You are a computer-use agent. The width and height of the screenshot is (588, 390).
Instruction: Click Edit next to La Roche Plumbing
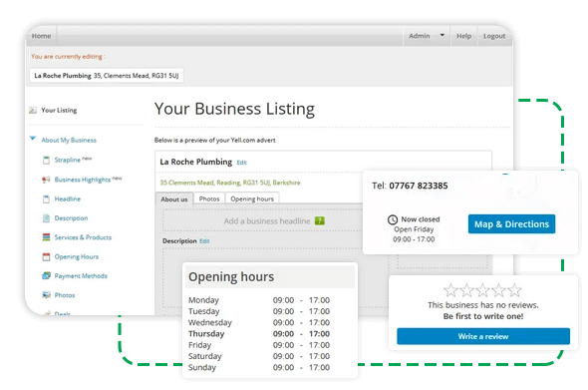[241, 163]
